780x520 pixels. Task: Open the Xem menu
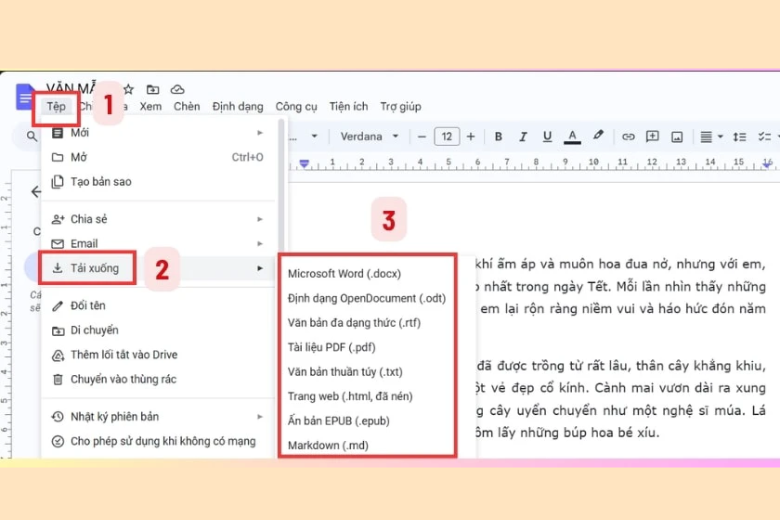(150, 106)
